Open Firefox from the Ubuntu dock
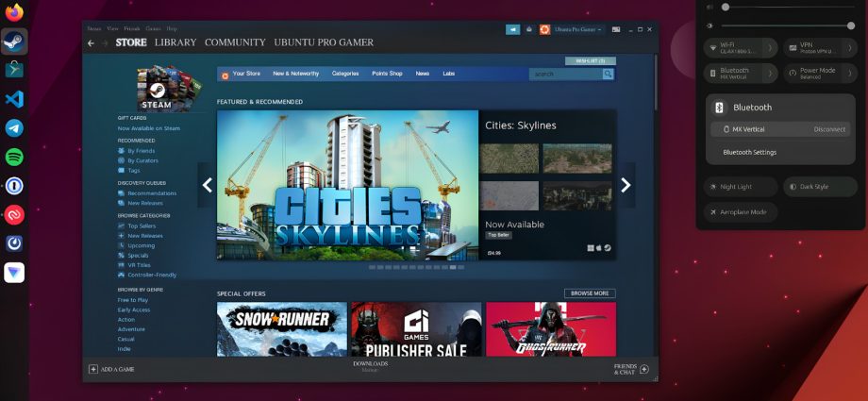Image resolution: width=868 pixels, height=401 pixels. (x=14, y=11)
